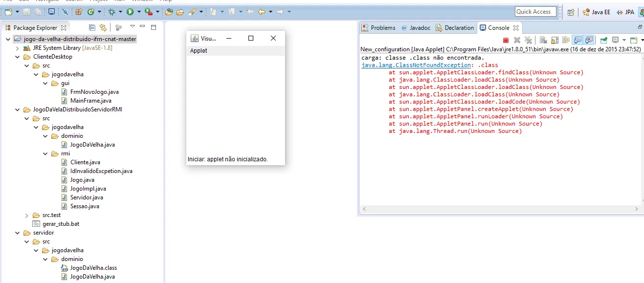Click the External Tools run icon
Screen dimensions: 644x283
[149, 12]
